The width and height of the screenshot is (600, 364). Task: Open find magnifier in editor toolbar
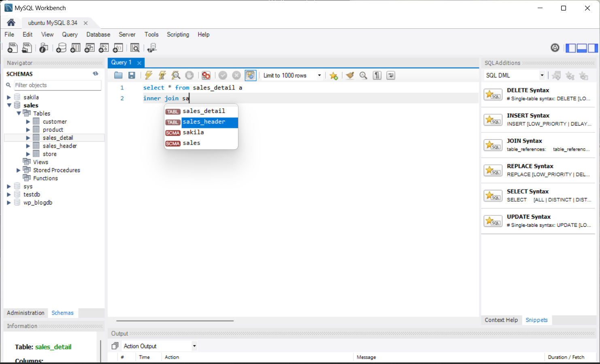[364, 75]
